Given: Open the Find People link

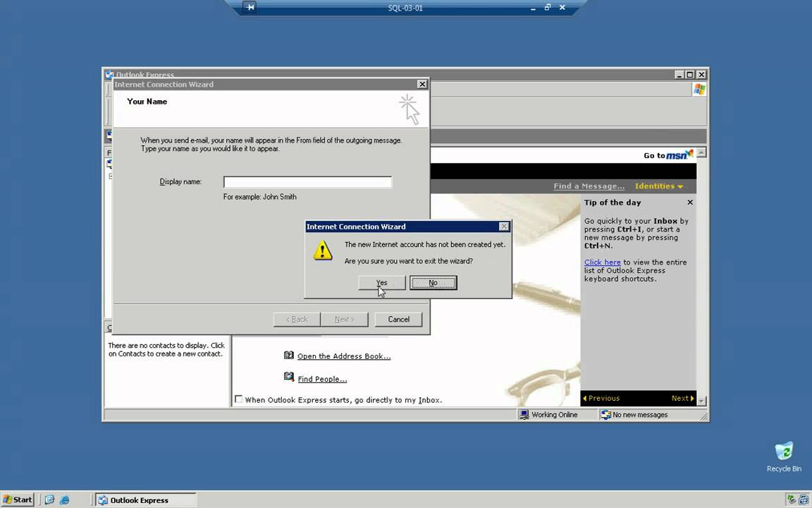Looking at the screenshot, I should click(322, 379).
